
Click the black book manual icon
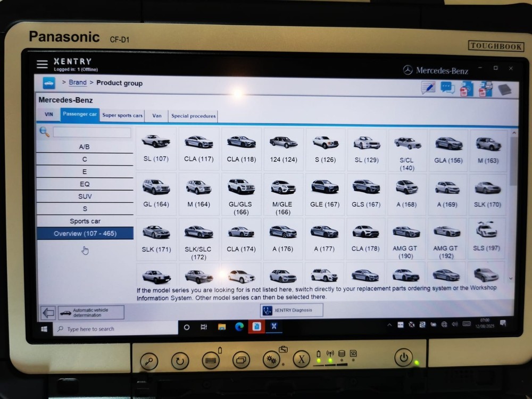[x=504, y=90]
